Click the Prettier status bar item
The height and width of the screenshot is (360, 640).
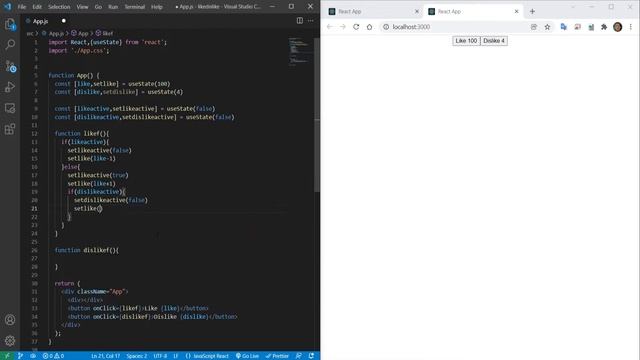click(x=277, y=356)
